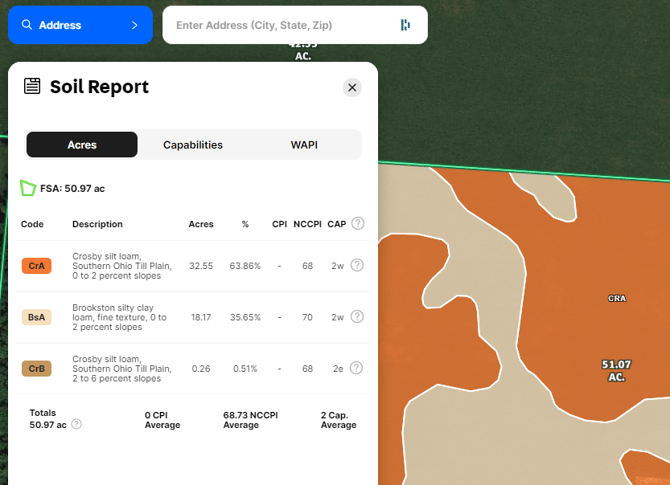Screen dimensions: 670x485
Task: Click the help icon in CrA row
Action: [357, 266]
